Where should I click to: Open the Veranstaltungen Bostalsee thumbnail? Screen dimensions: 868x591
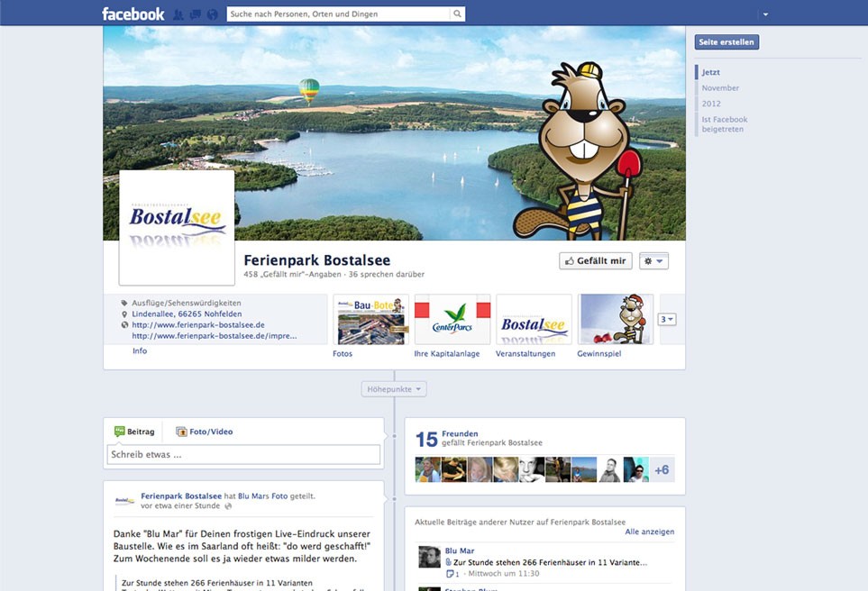point(534,320)
